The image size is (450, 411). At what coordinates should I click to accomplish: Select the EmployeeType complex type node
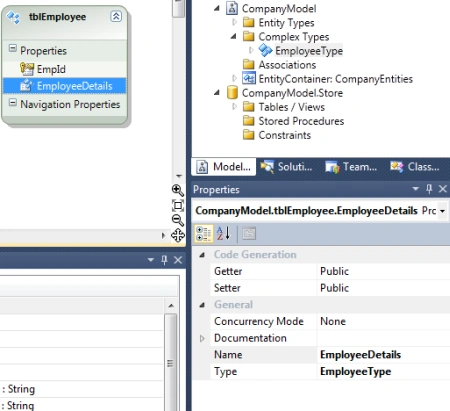coord(309,51)
